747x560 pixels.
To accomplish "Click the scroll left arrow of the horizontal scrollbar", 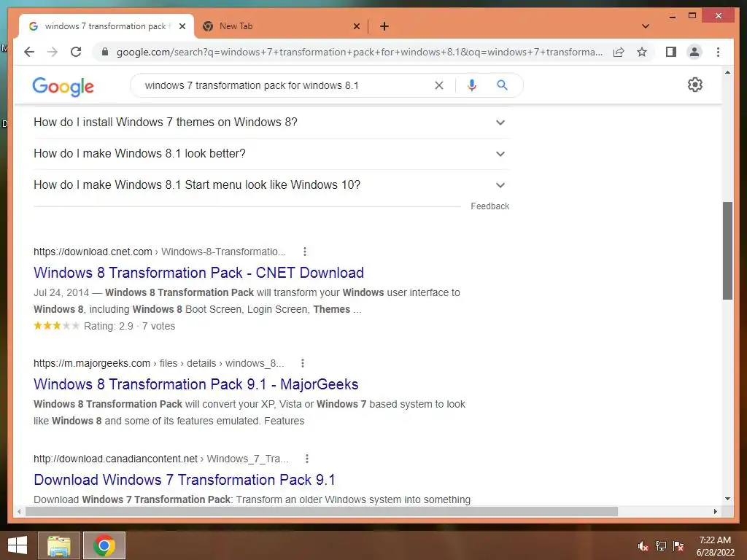I will click(19, 511).
